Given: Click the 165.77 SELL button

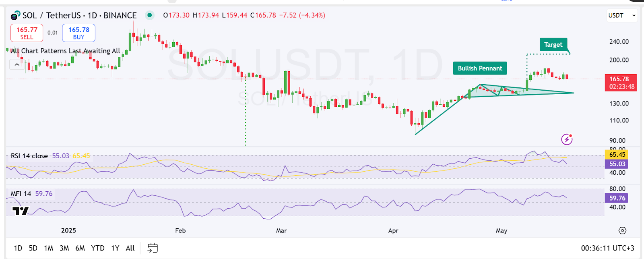Looking at the screenshot, I should click(x=27, y=33).
